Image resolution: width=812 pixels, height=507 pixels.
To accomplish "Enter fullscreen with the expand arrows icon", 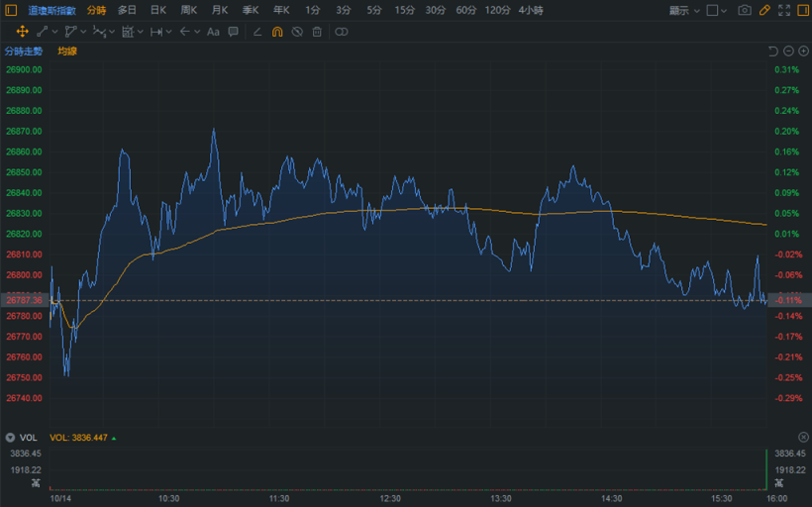I will point(784,10).
